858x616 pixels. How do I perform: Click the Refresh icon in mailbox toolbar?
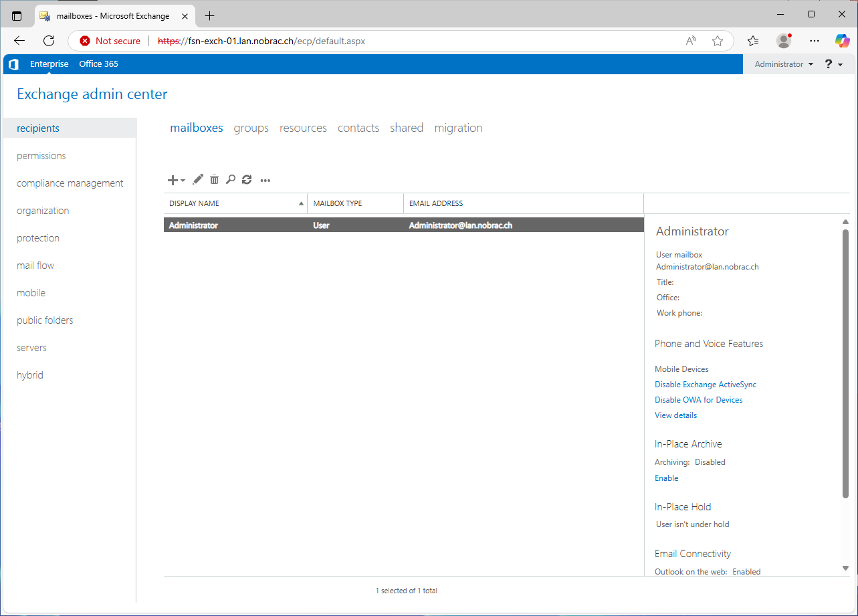point(247,179)
